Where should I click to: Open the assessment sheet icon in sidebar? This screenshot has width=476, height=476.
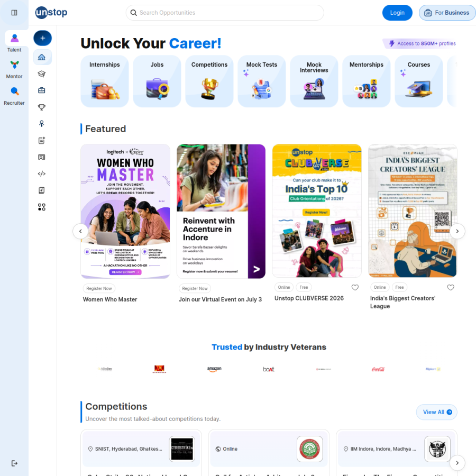pyautogui.click(x=42, y=190)
